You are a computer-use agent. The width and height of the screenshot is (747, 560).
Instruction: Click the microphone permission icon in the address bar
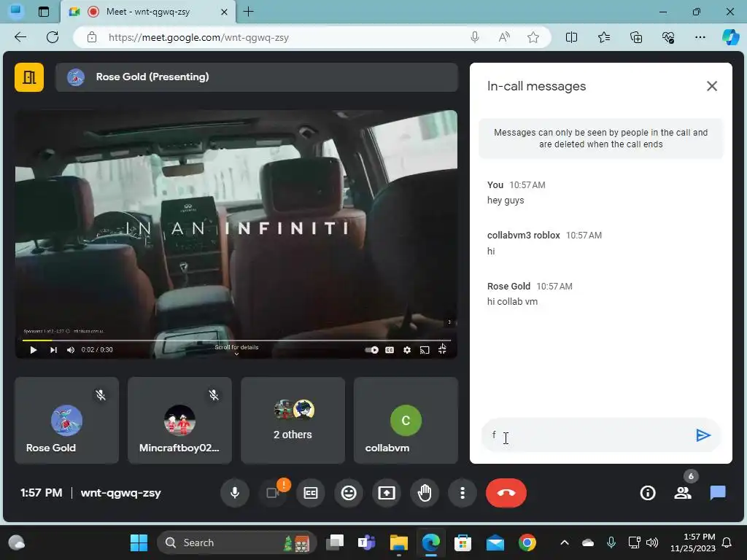[474, 37]
